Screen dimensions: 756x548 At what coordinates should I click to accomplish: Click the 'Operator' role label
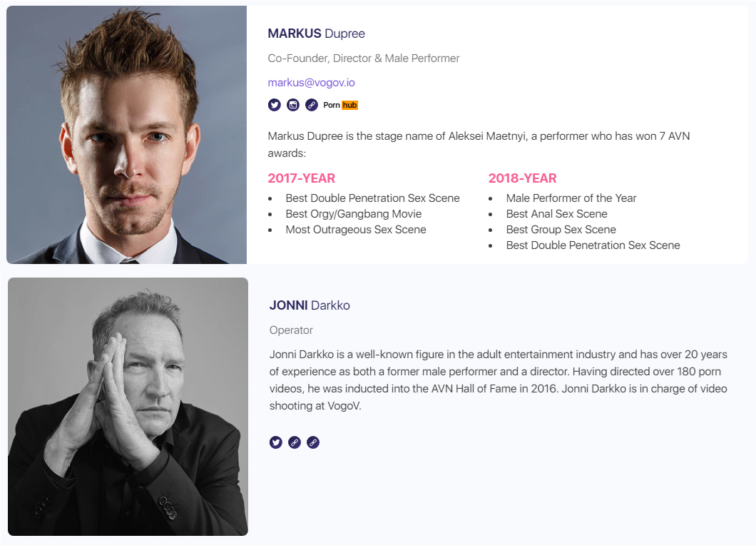(291, 330)
